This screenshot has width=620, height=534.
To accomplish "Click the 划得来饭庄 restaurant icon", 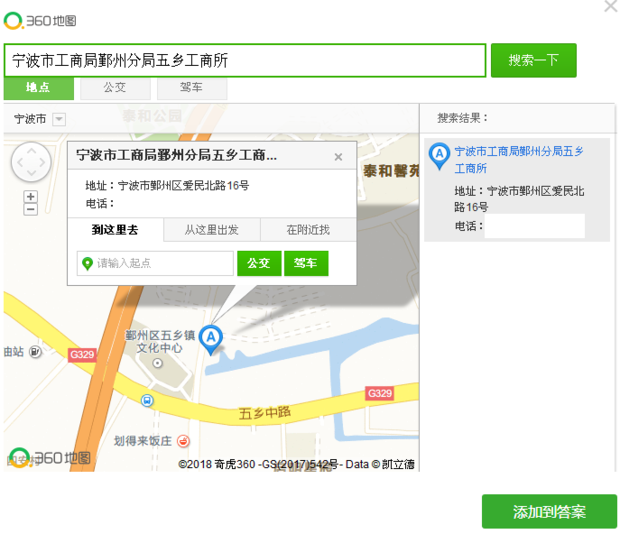I will coord(183,441).
